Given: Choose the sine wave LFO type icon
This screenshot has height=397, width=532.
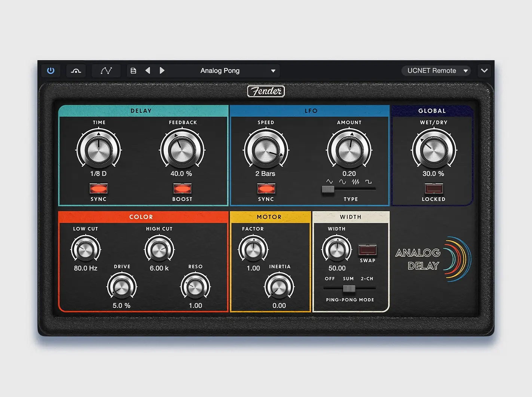Looking at the screenshot, I should click(x=342, y=182).
